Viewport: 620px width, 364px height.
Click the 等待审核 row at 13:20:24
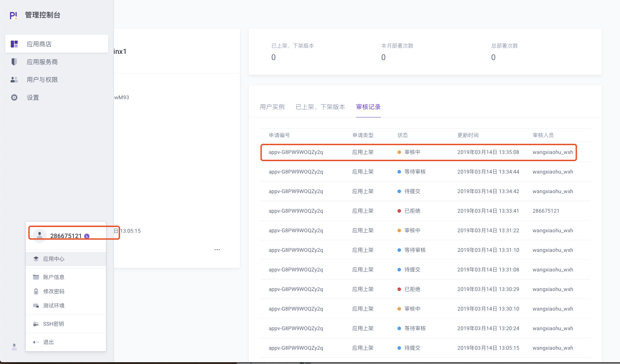[x=425, y=328]
